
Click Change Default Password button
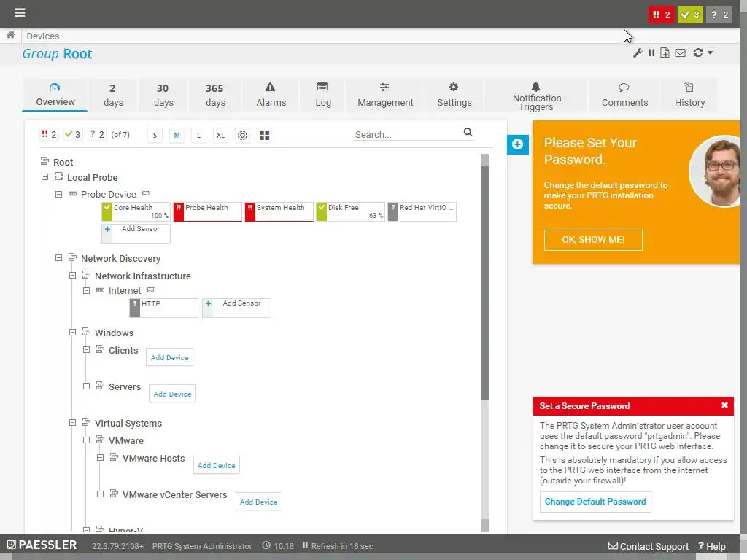595,502
